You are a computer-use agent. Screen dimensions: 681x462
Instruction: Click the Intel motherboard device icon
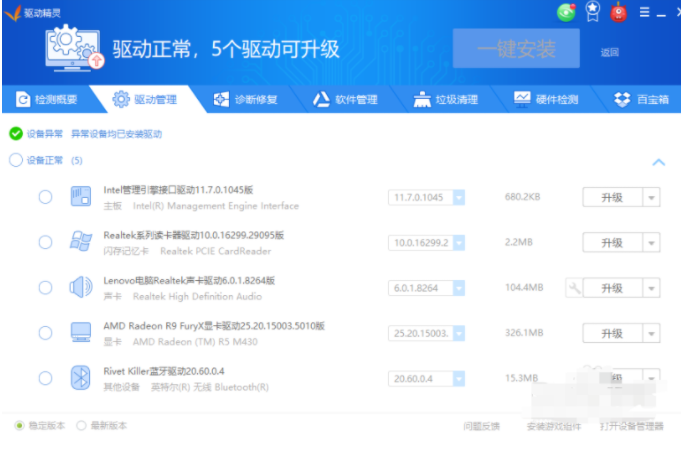[x=80, y=197]
